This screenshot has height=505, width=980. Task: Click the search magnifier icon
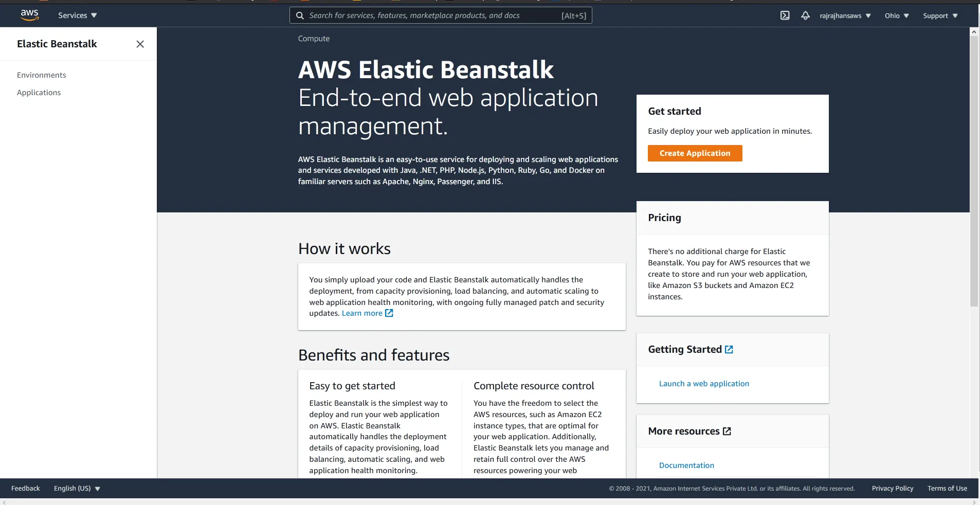[300, 16]
